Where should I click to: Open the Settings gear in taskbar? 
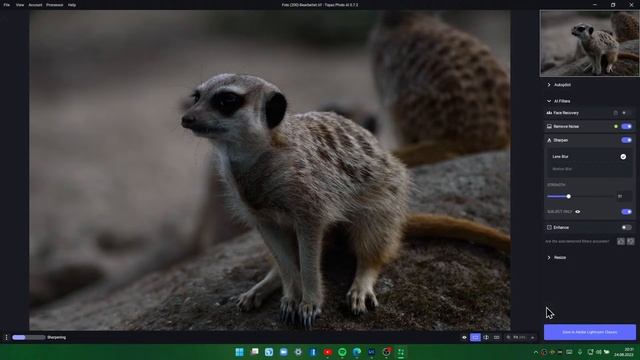click(298, 352)
